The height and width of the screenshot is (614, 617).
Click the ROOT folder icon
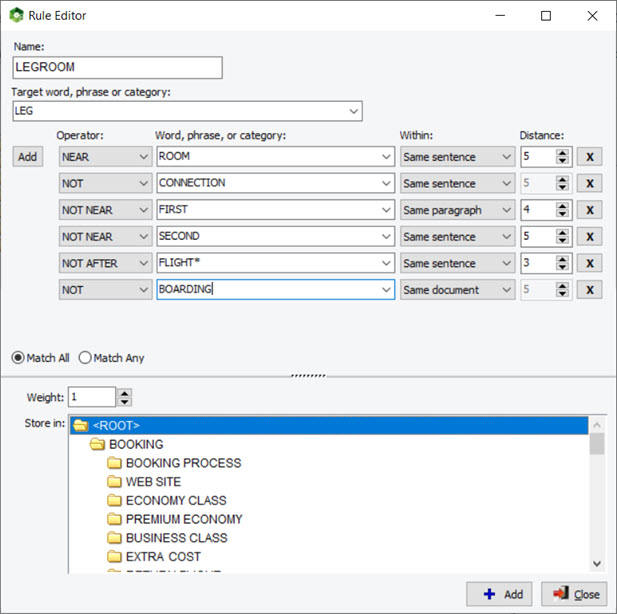pos(80,426)
